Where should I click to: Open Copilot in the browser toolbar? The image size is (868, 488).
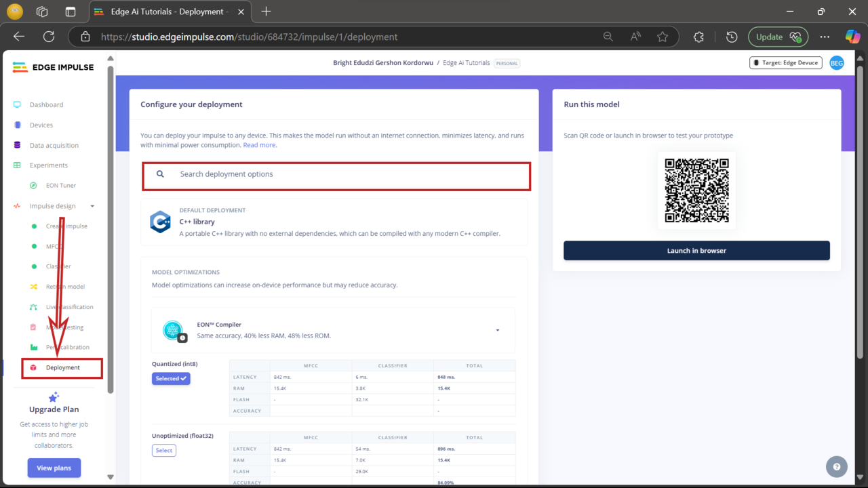point(852,37)
